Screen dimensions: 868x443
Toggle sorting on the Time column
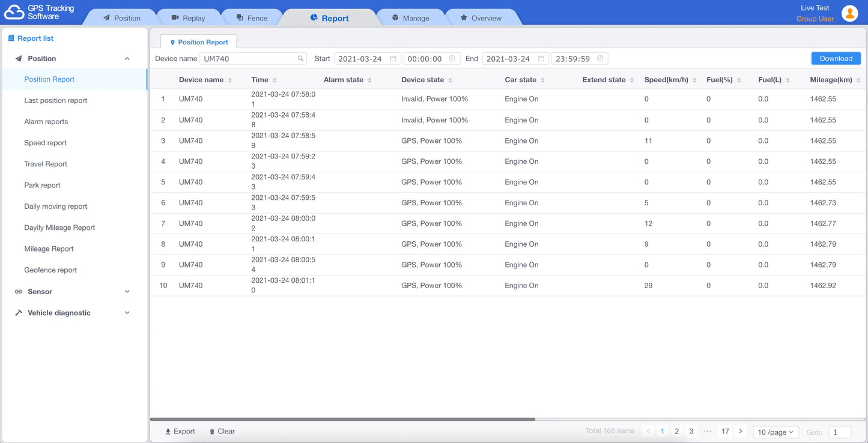[x=276, y=79]
